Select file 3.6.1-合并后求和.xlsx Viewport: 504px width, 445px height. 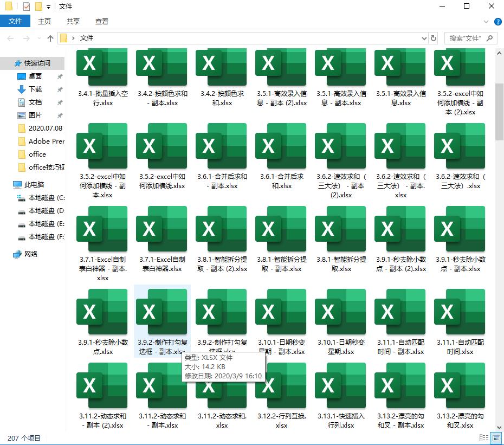pos(281,157)
